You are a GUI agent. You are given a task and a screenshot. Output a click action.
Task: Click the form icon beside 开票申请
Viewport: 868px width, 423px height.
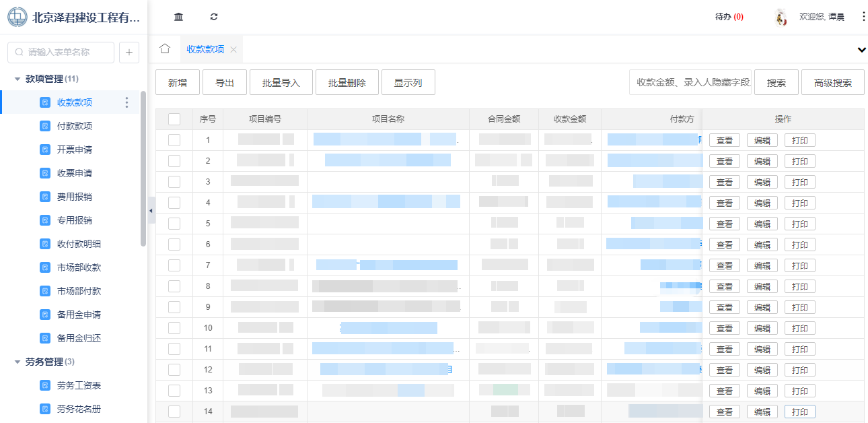pos(45,150)
